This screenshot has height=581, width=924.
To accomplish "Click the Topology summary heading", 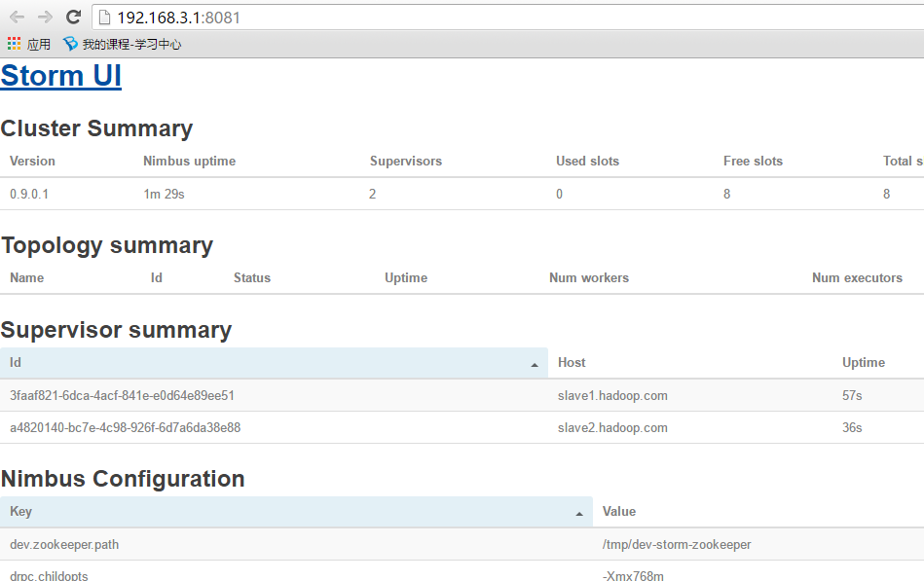I will [x=107, y=245].
